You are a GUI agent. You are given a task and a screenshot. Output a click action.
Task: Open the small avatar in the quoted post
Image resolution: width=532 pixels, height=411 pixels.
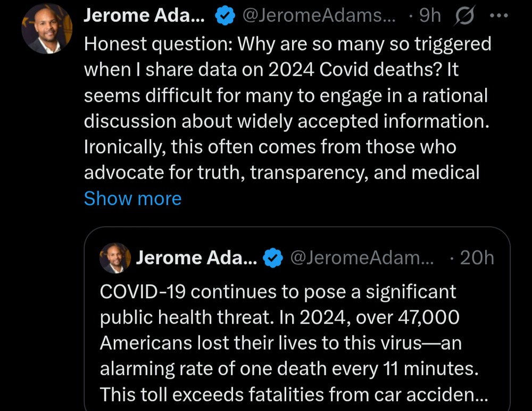coord(115,258)
